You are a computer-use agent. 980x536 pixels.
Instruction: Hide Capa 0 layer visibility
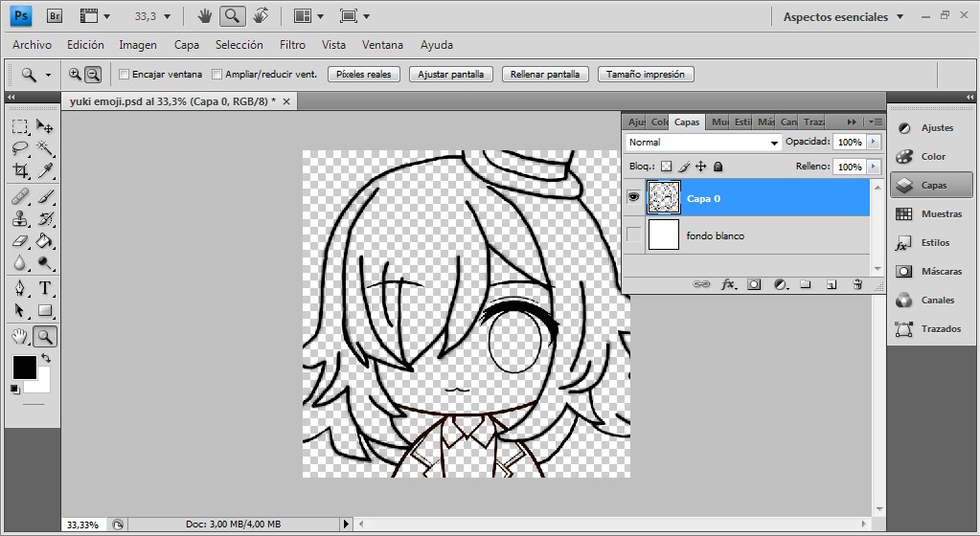[634, 197]
